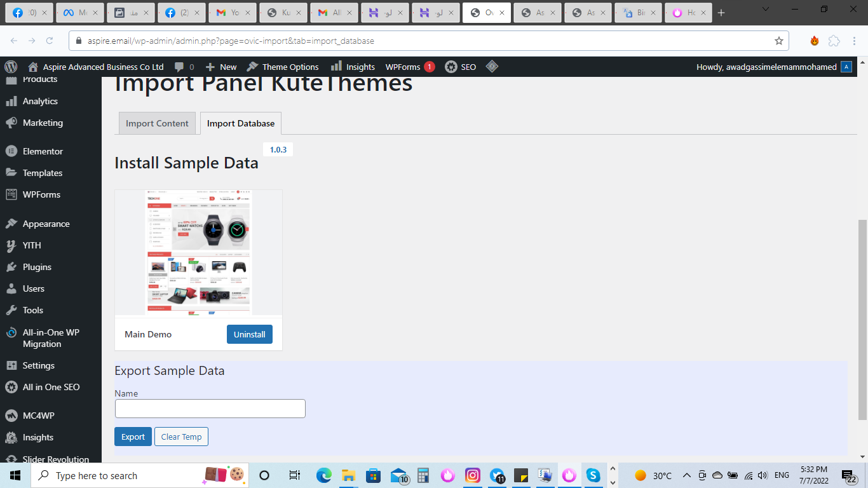The height and width of the screenshot is (488, 868).
Task: Open the Extensions puzzle icon
Action: [x=834, y=41]
